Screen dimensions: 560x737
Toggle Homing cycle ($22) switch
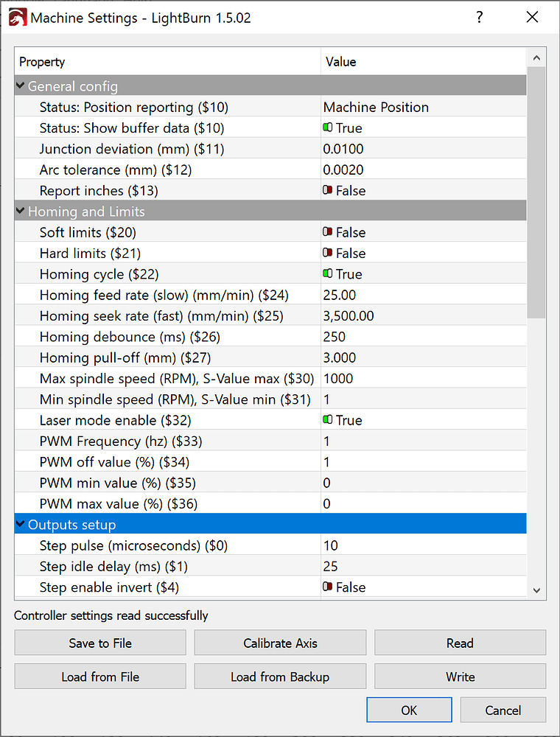pos(327,273)
